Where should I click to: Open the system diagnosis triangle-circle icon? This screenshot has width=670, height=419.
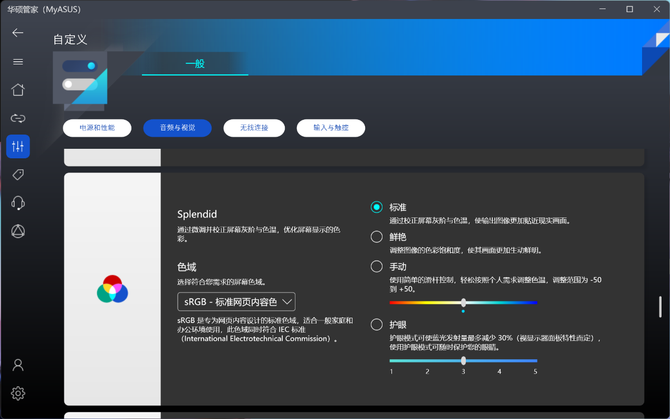point(18,231)
